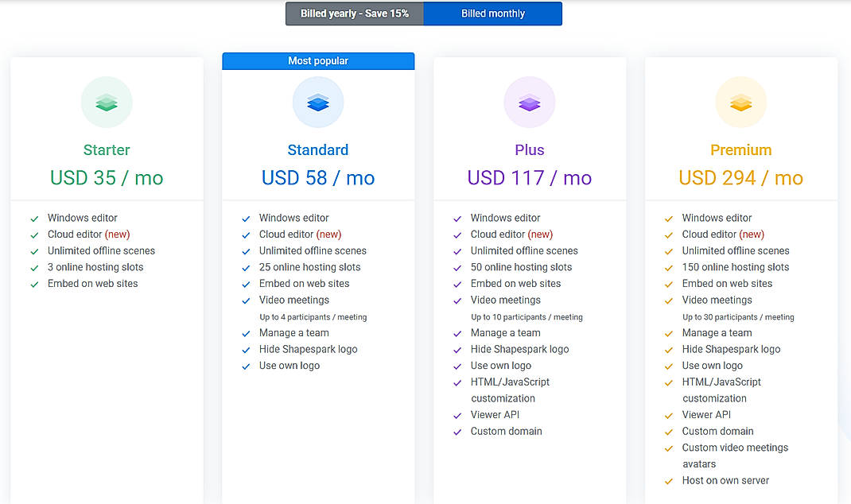Click the USD 35 / mo price
This screenshot has height=504, width=851.
(107, 178)
